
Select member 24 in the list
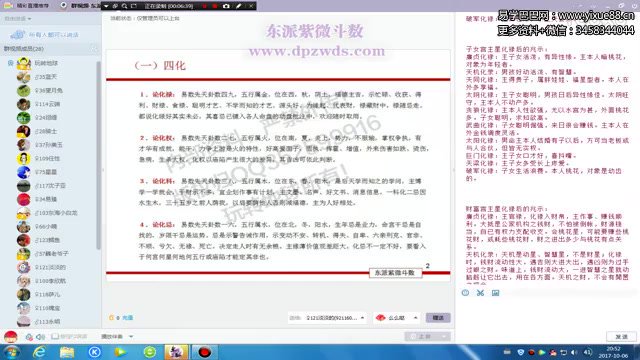point(49,118)
